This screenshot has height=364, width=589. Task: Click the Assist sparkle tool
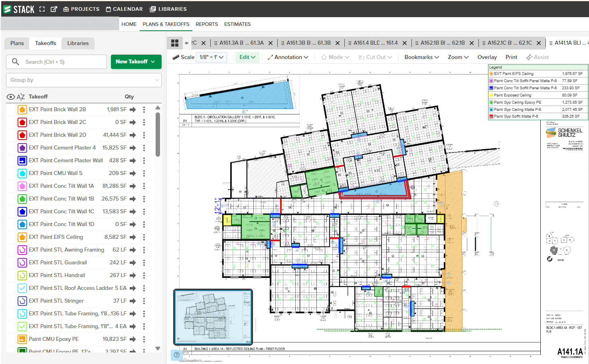(x=537, y=57)
